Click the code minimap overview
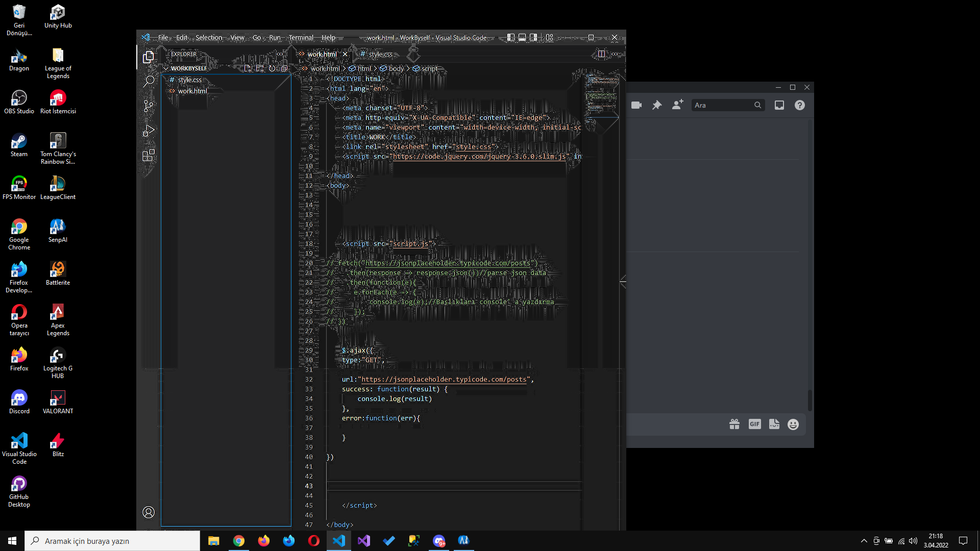Screen dimensions: 980x551 point(601,97)
